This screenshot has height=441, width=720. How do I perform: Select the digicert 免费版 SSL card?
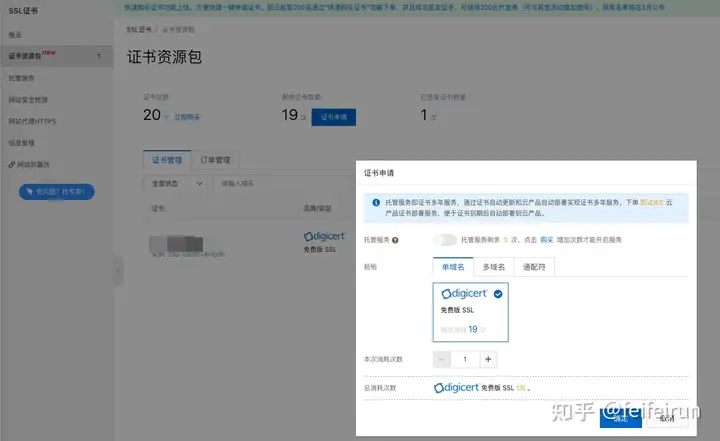pos(470,312)
